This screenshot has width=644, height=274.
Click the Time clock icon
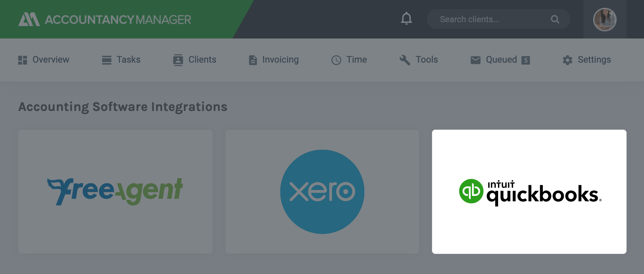[336, 60]
